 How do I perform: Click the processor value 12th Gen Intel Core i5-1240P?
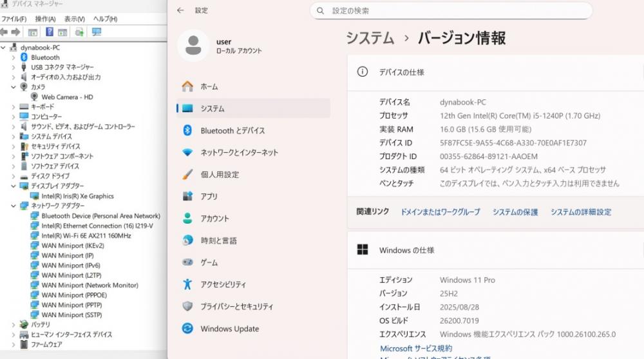[520, 116]
